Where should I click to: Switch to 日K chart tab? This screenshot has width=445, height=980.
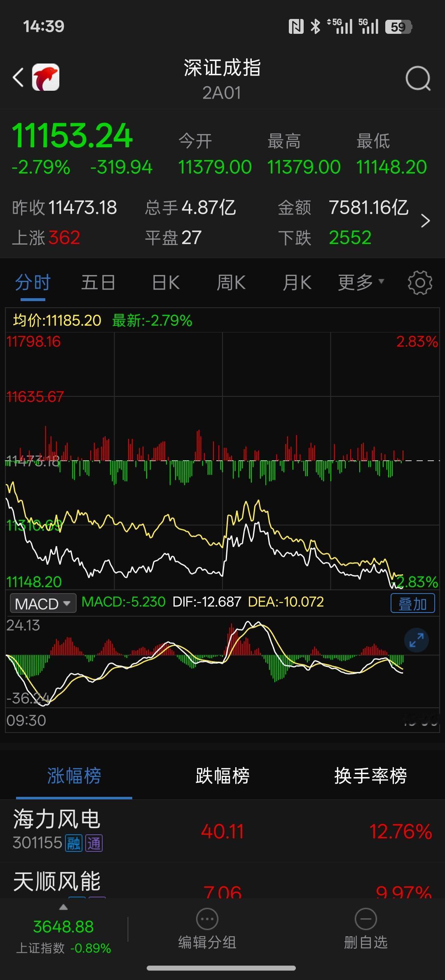(x=166, y=283)
